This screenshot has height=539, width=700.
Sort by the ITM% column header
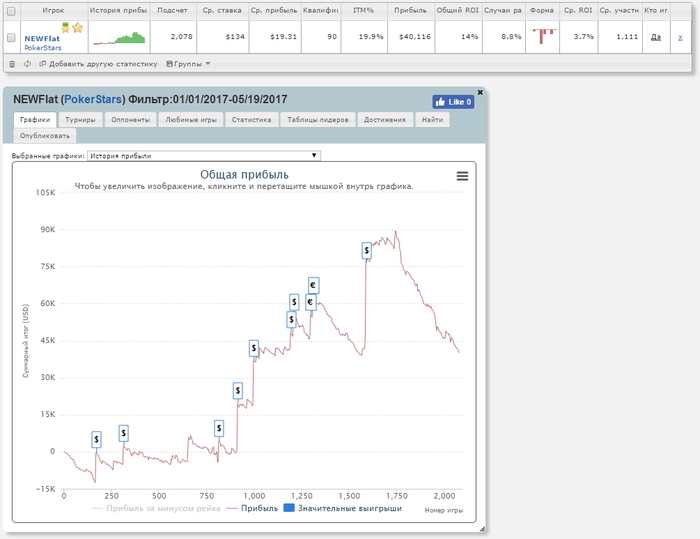363,10
